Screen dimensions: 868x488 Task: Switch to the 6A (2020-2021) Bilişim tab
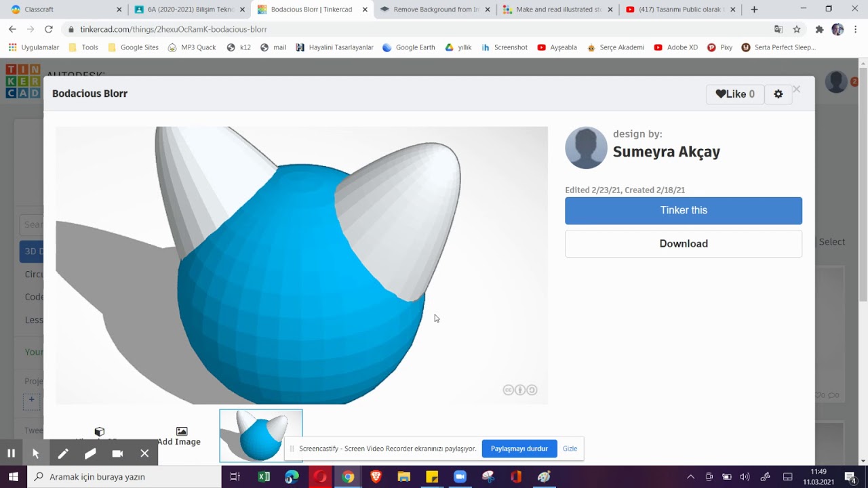189,9
